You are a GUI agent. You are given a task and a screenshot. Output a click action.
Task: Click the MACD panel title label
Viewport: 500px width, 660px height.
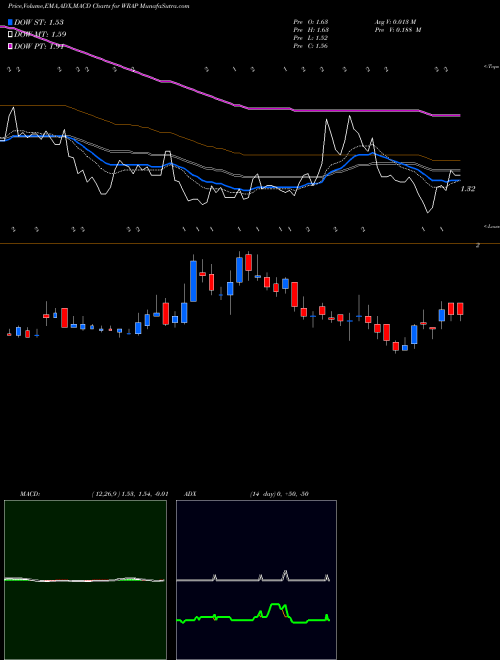coord(30,494)
